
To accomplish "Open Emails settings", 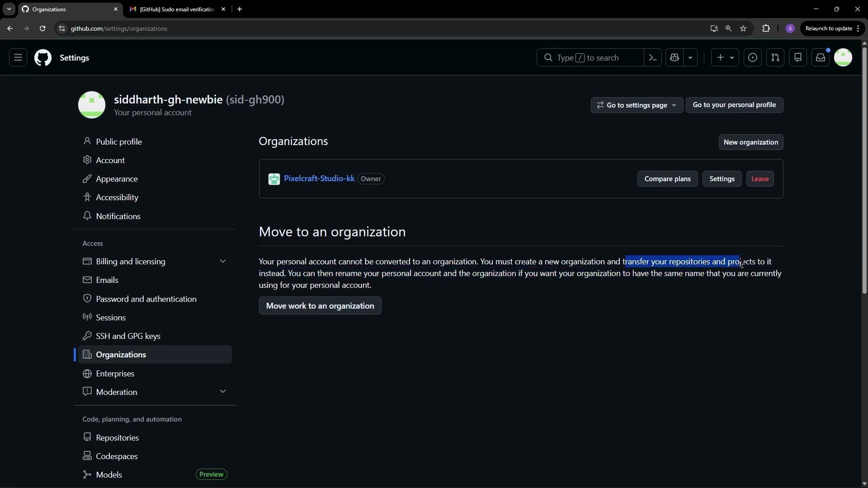I will (x=155, y=280).
